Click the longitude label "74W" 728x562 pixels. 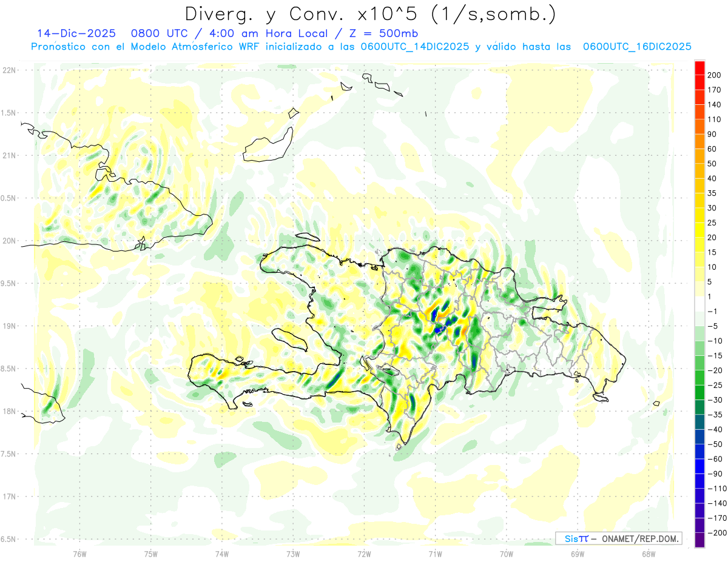221,554
